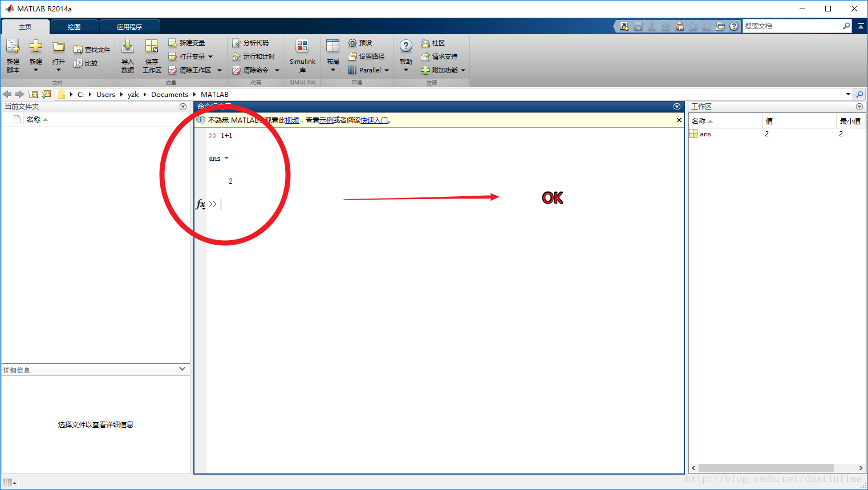Click the search magnifier in the documentation box
Image resolution: width=868 pixels, height=490 pixels.
click(846, 26)
